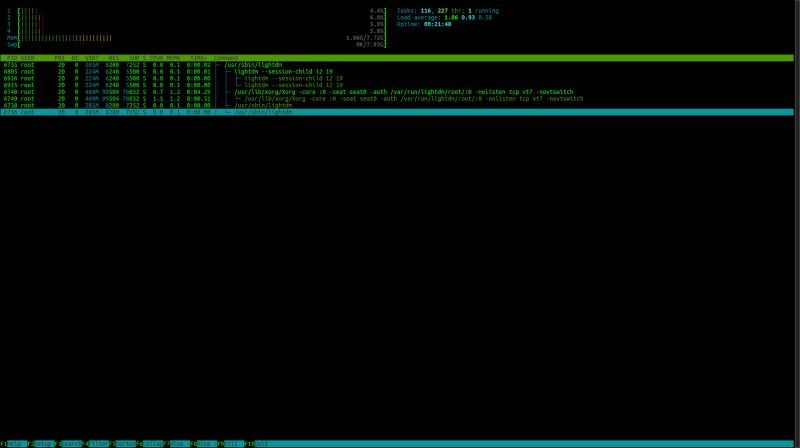The image size is (800, 448).
Task: Select process 6738 /usr/sbin/lightdm row
Action: (397, 105)
